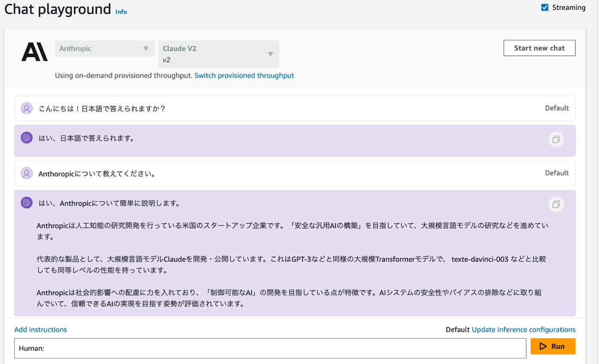Screen dimensions: 602x364
Task: Click assistant brain icon beside 'はい、Anthropicについて簡単に'
Action: click(27, 202)
